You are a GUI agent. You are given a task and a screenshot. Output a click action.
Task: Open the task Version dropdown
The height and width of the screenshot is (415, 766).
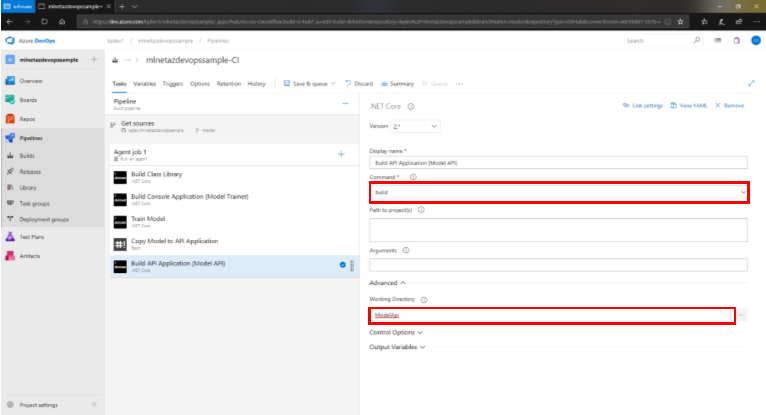[414, 127]
